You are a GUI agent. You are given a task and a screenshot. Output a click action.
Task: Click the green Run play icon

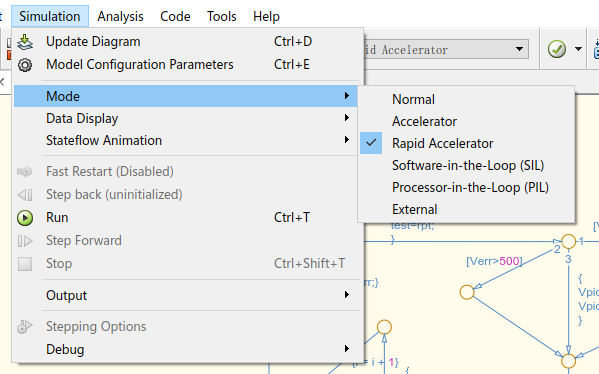[x=25, y=218]
